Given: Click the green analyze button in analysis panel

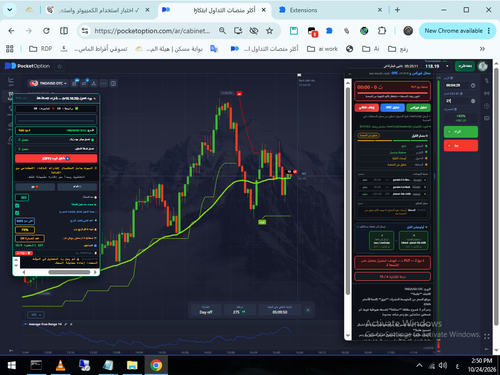Looking at the screenshot, I should pos(418,107).
